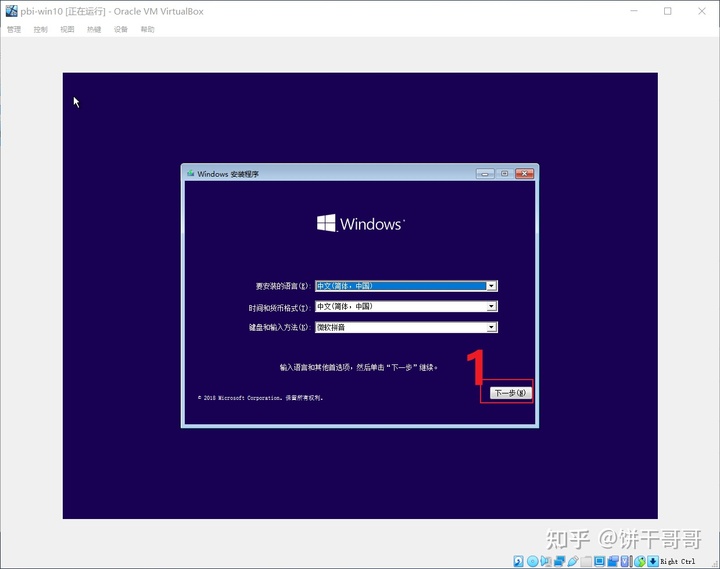The width and height of the screenshot is (720, 569).
Task: Click the 键盘和输入方法 label
Action: pyautogui.click(x=280, y=327)
